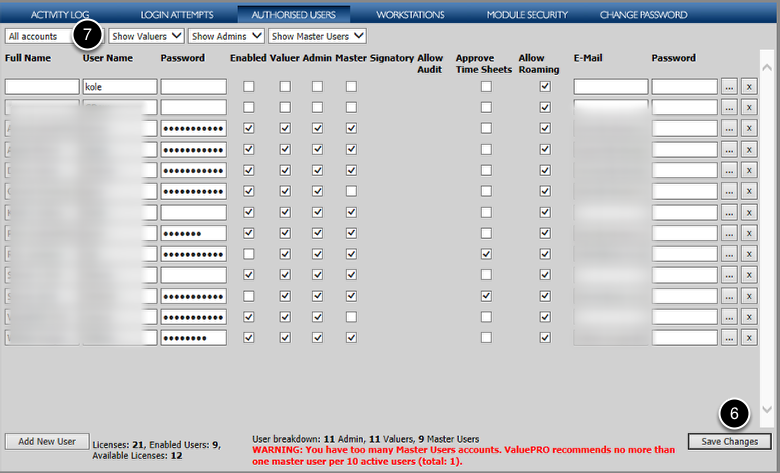Tick Master checkbox for user kole
The width and height of the screenshot is (780, 473).
351,87
